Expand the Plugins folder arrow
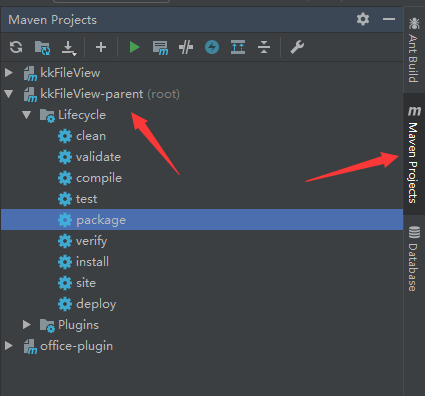 click(27, 324)
